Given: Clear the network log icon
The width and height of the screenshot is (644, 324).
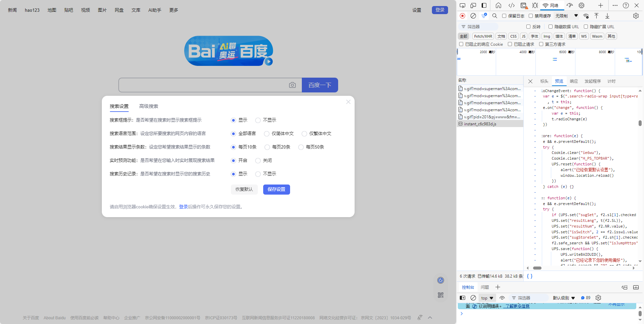Looking at the screenshot, I should (x=473, y=16).
